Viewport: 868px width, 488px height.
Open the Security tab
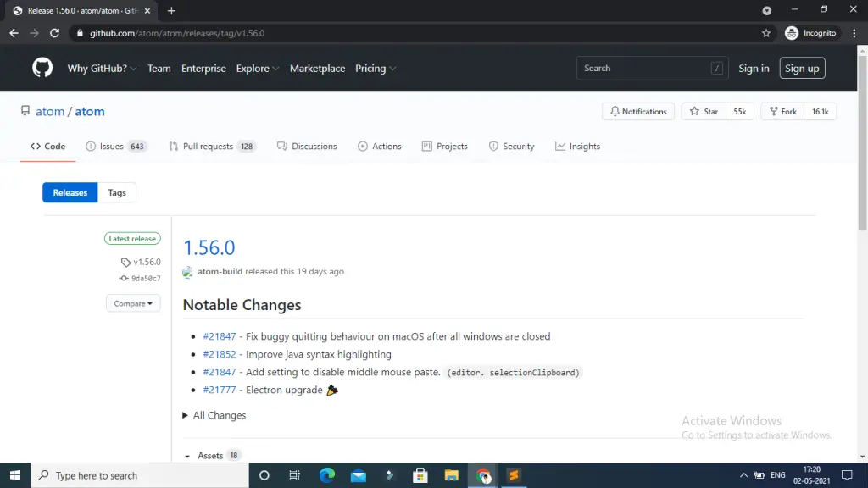511,146
